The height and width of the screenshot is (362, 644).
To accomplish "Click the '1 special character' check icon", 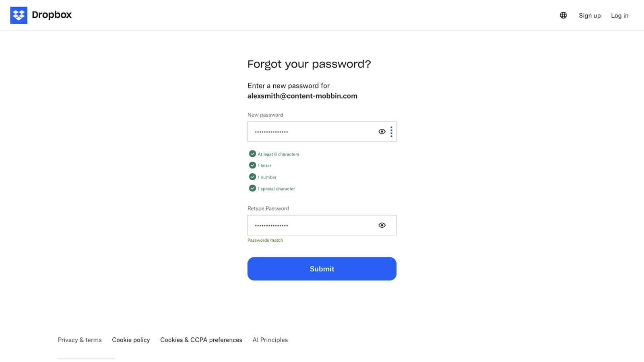I will (252, 188).
